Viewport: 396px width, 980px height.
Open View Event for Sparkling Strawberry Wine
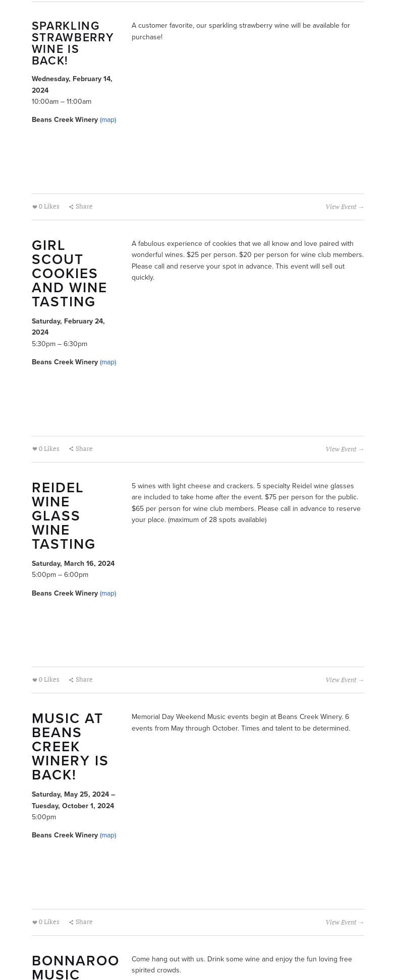tap(345, 207)
